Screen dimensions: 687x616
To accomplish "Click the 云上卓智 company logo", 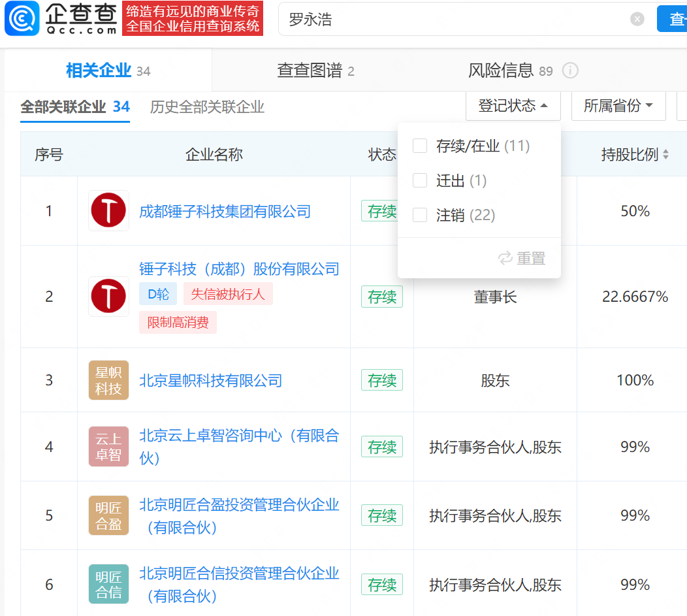I will [x=108, y=447].
